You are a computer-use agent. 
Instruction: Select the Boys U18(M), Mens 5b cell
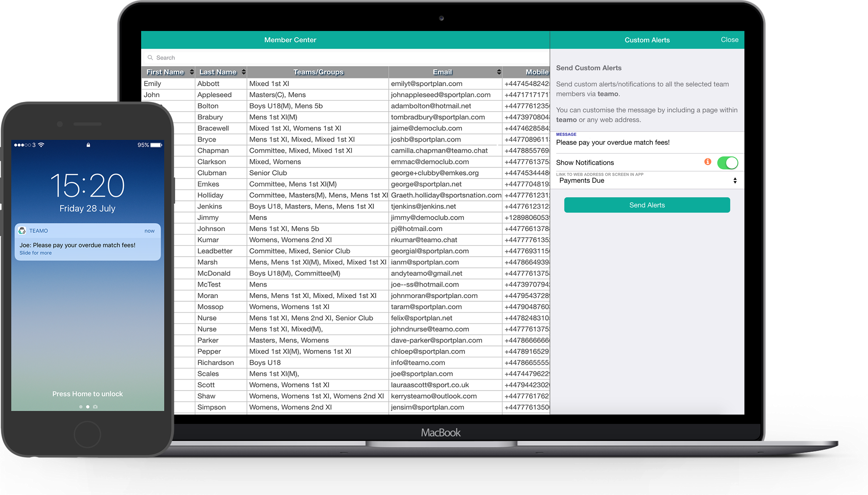point(318,106)
